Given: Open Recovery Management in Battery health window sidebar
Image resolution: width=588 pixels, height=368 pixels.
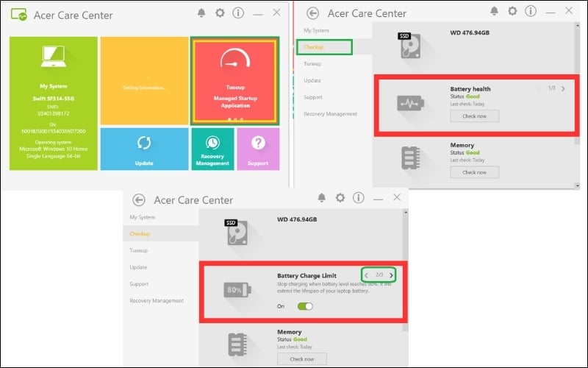Looking at the screenshot, I should [x=331, y=114].
